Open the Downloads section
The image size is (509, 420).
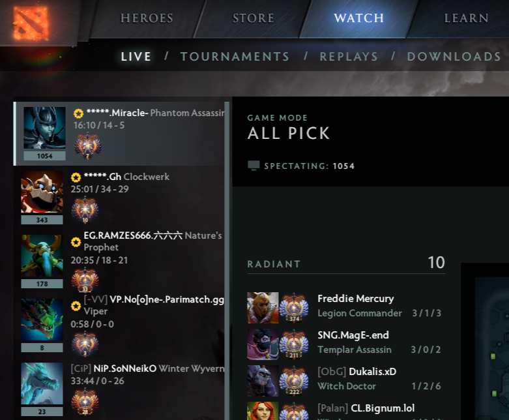tap(454, 57)
